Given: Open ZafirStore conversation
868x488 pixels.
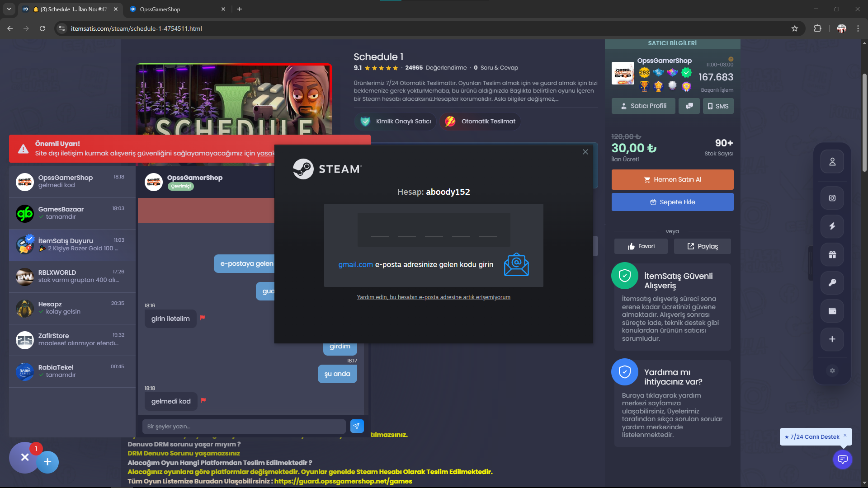Looking at the screenshot, I should click(x=72, y=340).
